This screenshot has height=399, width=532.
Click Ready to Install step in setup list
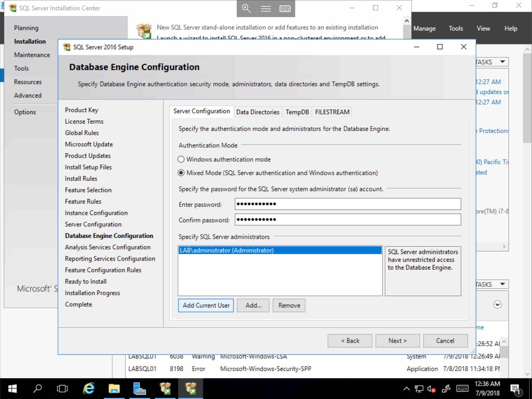pyautogui.click(x=86, y=282)
